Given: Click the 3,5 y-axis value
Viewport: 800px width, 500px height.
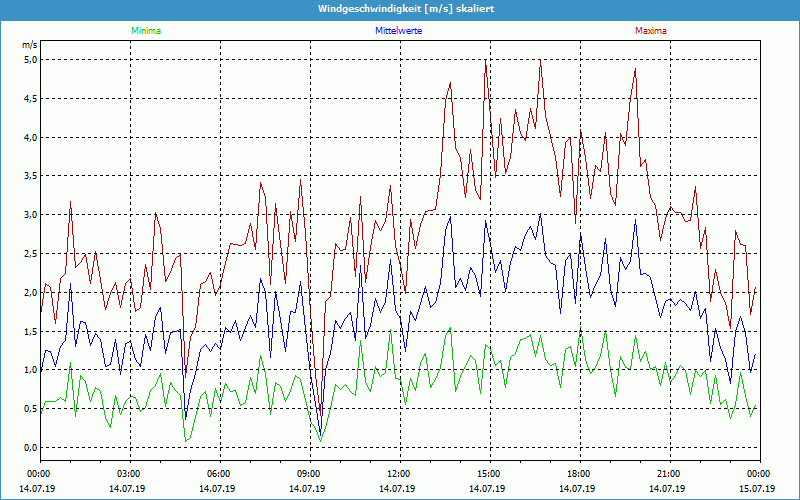Looking at the screenshot, I should pyautogui.click(x=31, y=176).
